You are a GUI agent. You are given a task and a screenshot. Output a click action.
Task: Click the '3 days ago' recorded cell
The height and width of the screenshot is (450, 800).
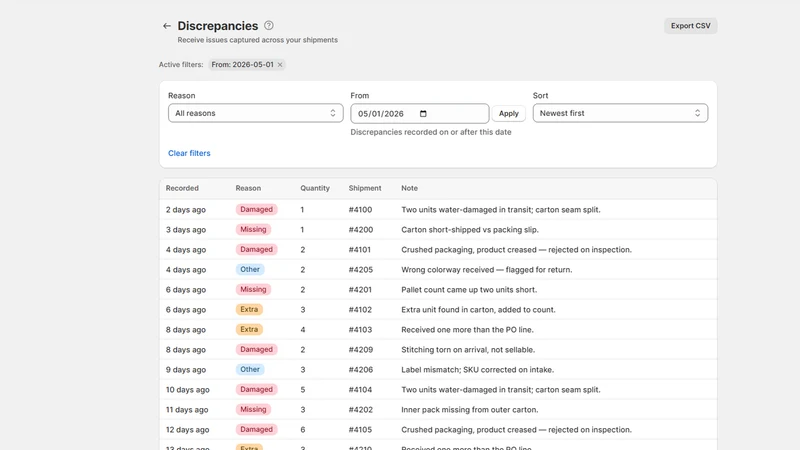pos(186,230)
